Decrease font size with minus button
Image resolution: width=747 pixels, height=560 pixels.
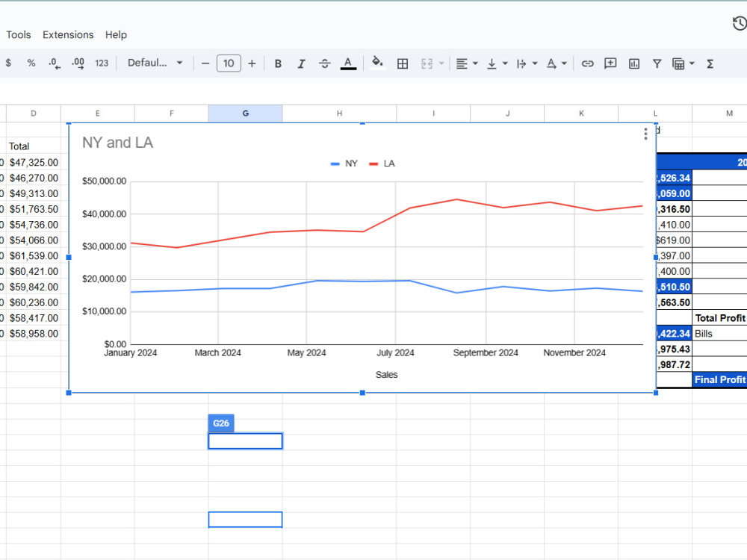[x=205, y=63]
